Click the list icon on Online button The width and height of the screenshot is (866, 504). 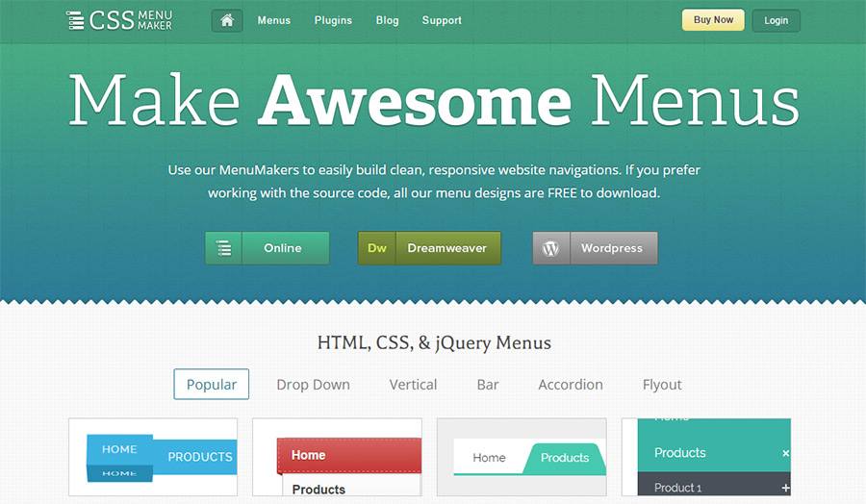(x=223, y=248)
